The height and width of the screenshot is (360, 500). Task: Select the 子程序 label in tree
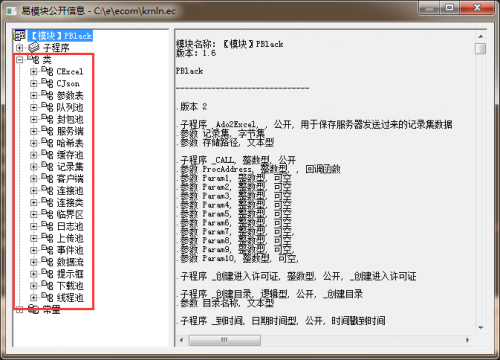coord(56,48)
